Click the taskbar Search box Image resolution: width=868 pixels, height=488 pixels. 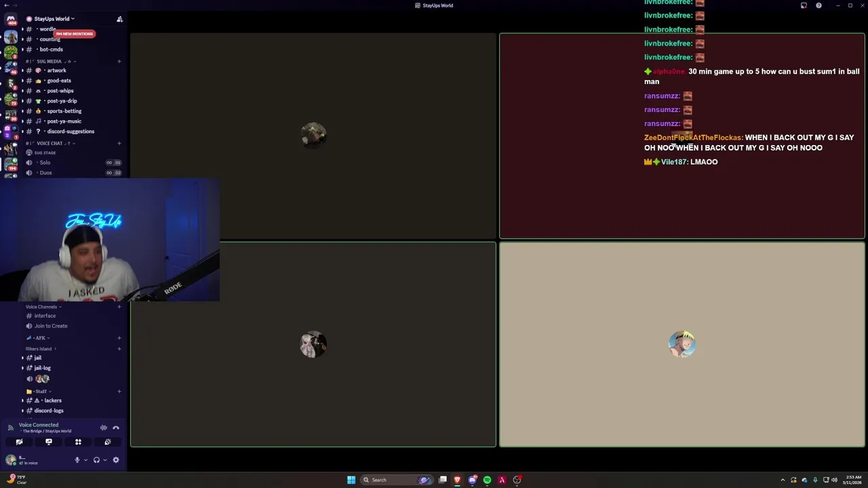pos(397,480)
